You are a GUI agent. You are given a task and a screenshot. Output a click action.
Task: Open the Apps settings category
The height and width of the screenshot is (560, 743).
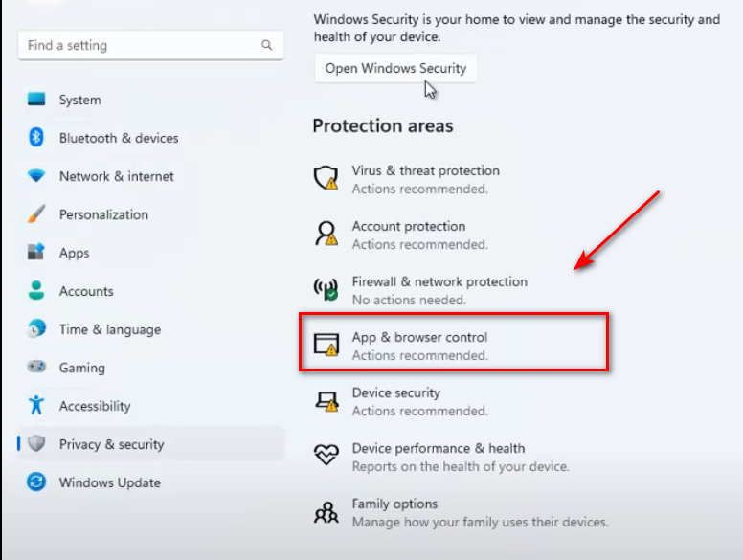point(74,253)
